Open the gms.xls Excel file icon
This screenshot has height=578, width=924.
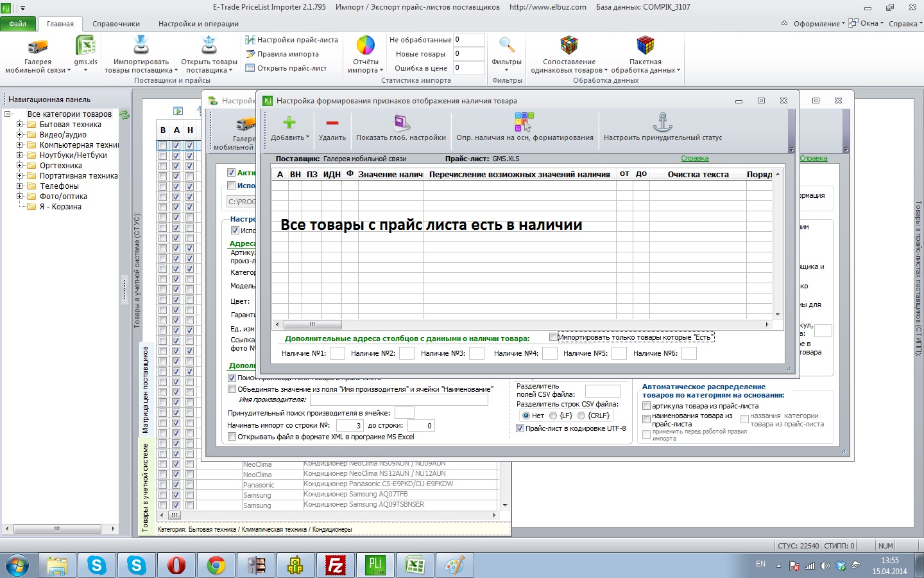coord(85,46)
